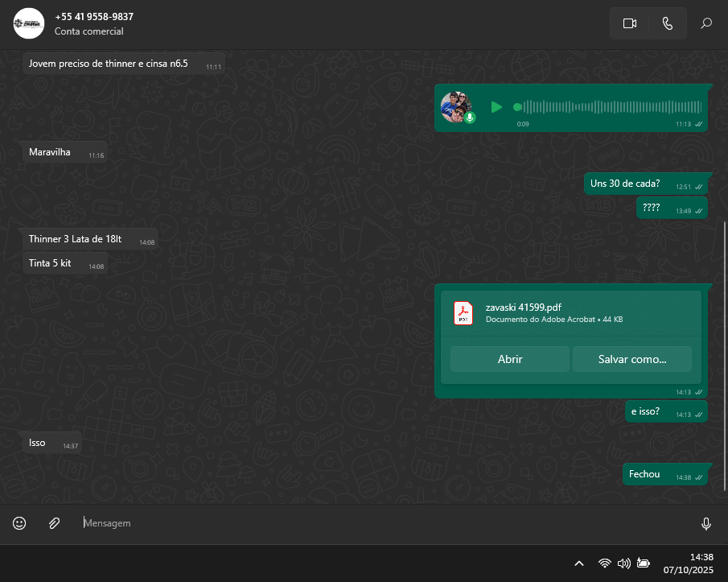The width and height of the screenshot is (728, 582).
Task: Open contact info via phone number +55 41 9558-9837
Action: tap(94, 17)
